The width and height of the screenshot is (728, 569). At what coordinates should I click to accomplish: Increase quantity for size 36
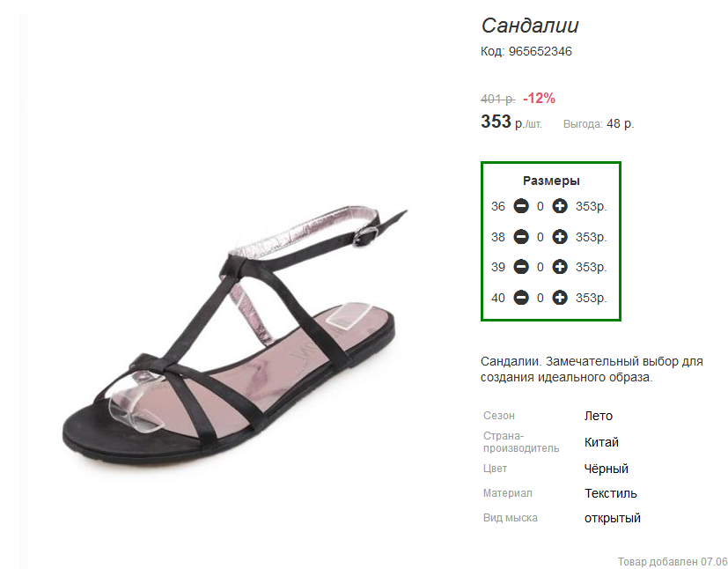tap(560, 206)
